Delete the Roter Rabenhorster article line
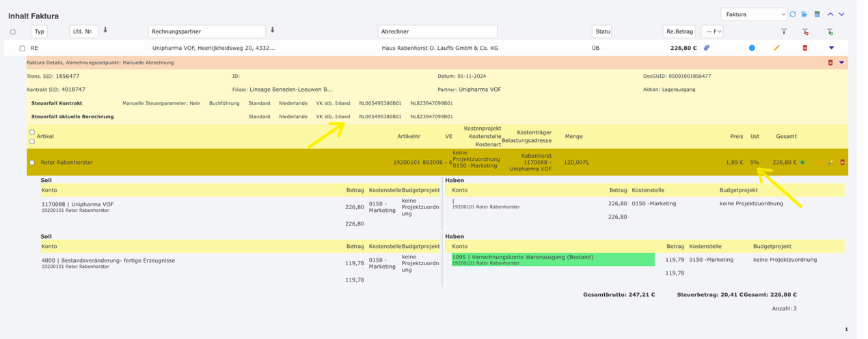Image resolution: width=868 pixels, height=339 pixels. pyautogui.click(x=842, y=163)
